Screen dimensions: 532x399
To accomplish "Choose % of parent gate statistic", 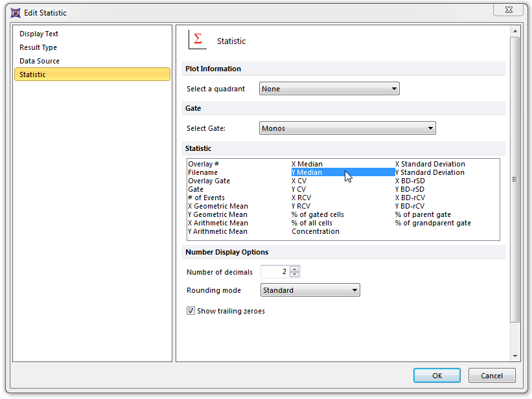I will (422, 214).
